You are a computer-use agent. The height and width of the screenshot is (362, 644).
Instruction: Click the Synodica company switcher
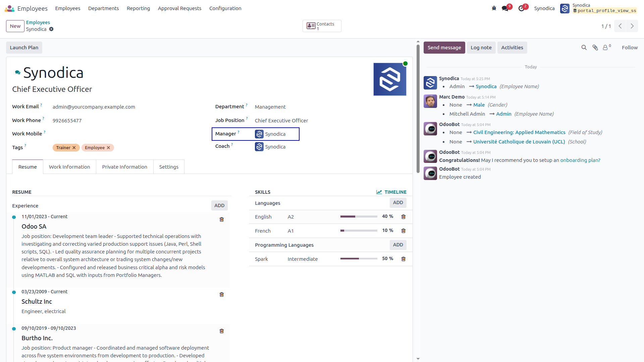(544, 8)
